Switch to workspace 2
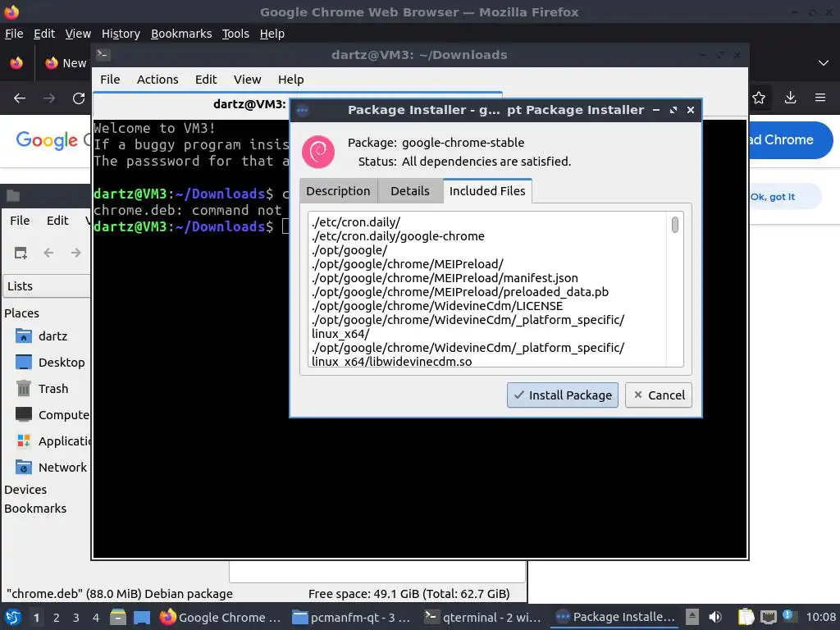 (57, 618)
